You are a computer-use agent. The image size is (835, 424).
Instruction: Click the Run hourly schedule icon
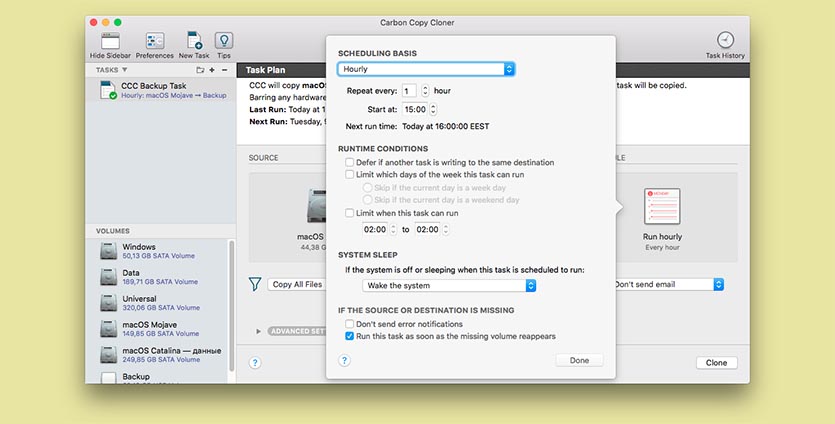tap(662, 206)
